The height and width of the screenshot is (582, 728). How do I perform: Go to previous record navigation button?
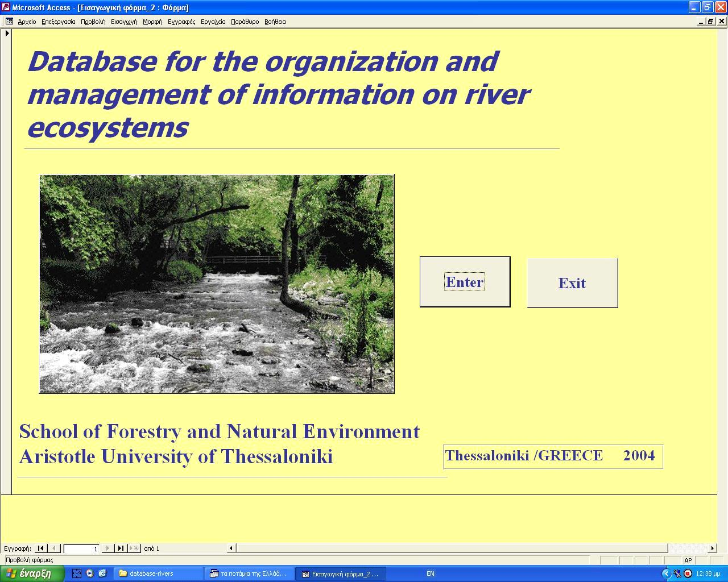click(54, 548)
